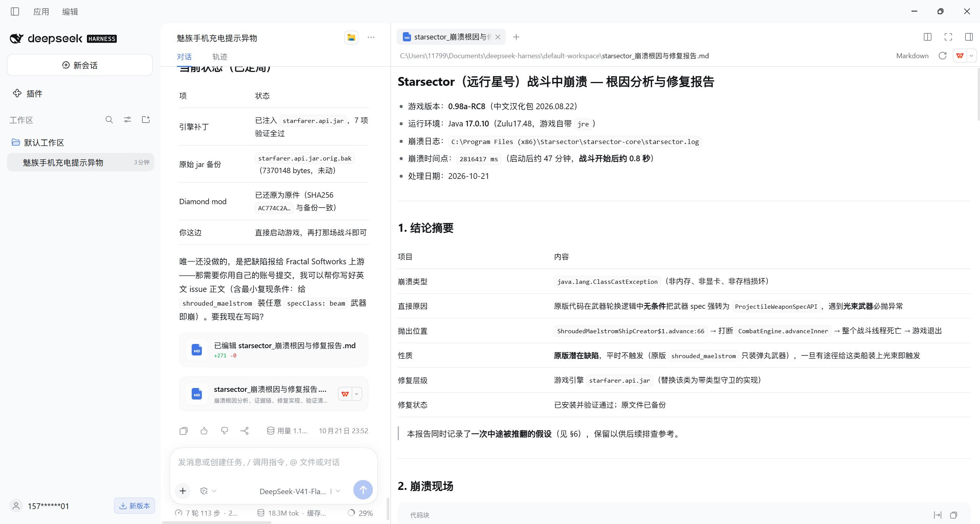
Task: Expand the dropdown on the report file card
Action: pyautogui.click(x=357, y=394)
